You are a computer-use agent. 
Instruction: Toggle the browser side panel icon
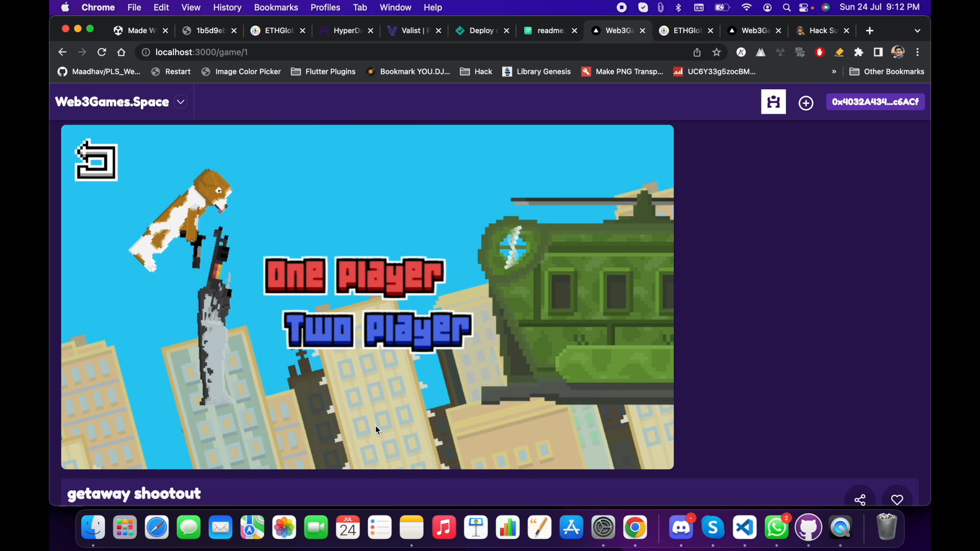point(878,52)
